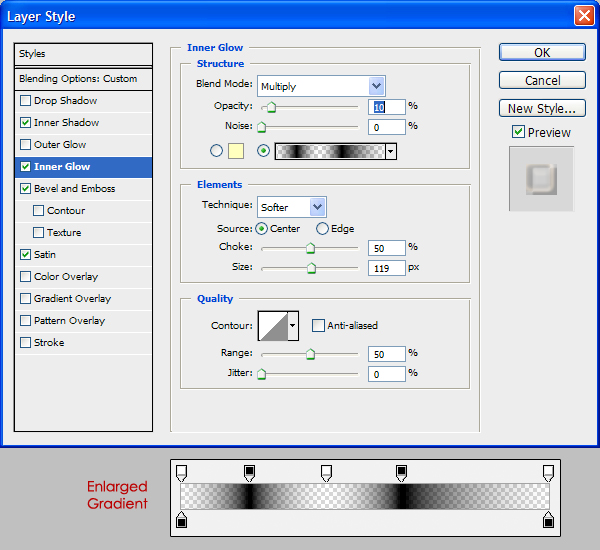Click the style preview thumbnail
Screen dimensions: 600x550
(x=541, y=179)
